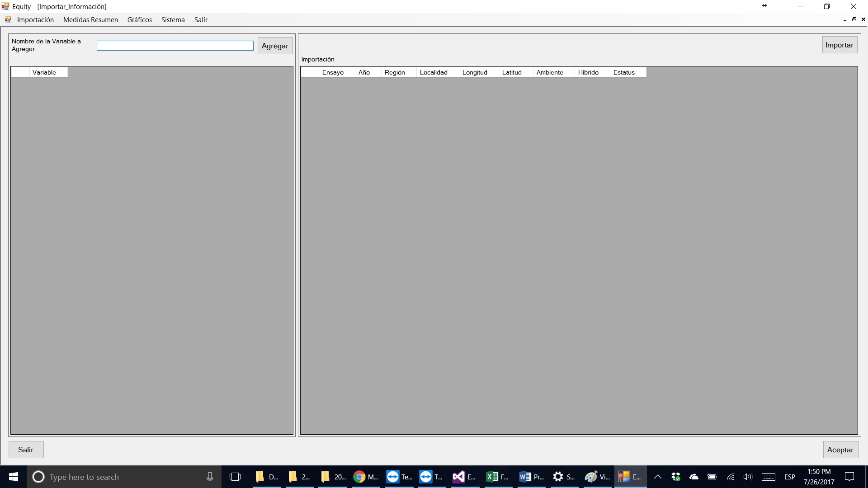Click the Cortana search box
868x488 pixels.
(124, 477)
